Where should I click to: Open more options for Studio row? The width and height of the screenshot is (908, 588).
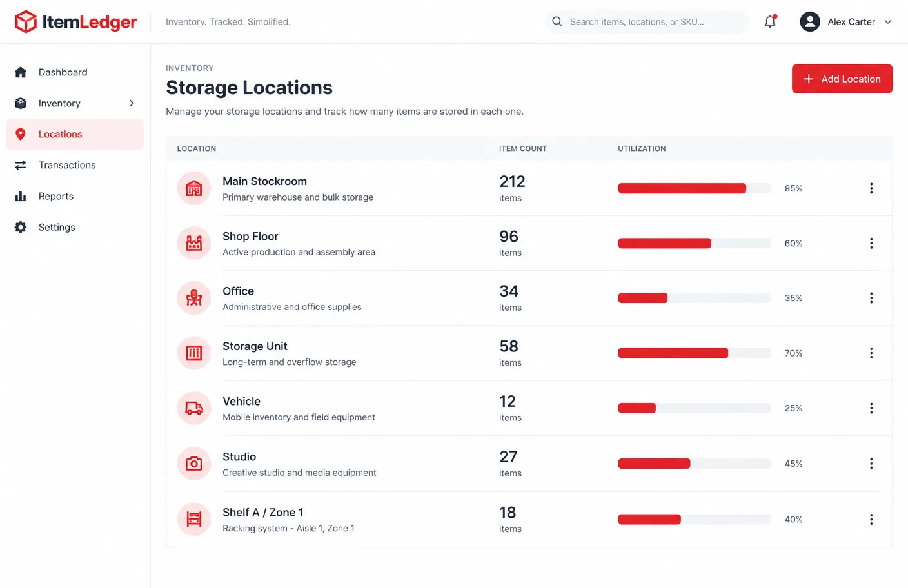(871, 464)
